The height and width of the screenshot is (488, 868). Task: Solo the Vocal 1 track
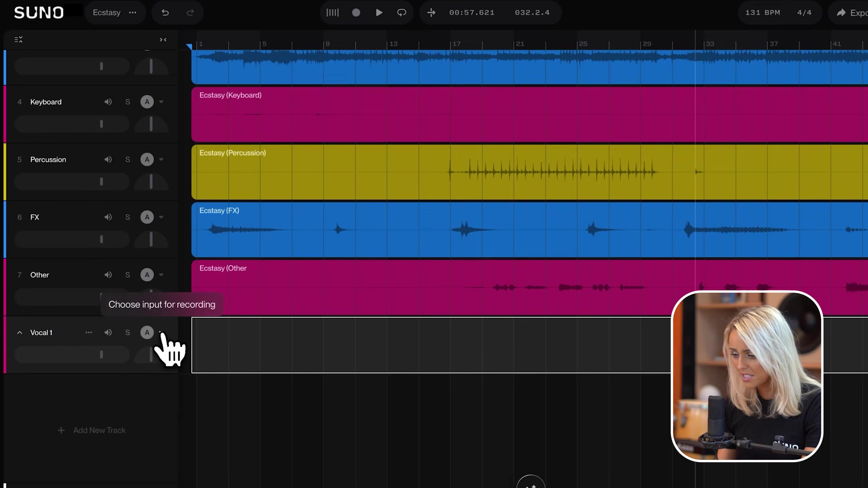coord(127,333)
